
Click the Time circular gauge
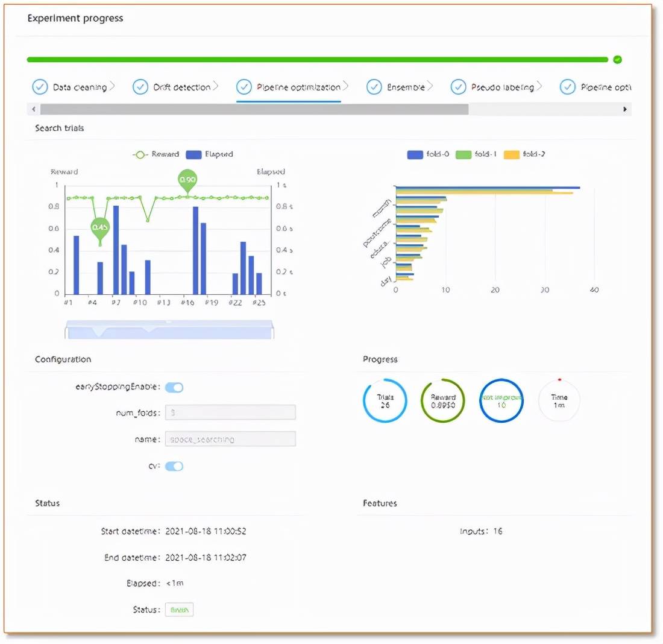pos(559,401)
